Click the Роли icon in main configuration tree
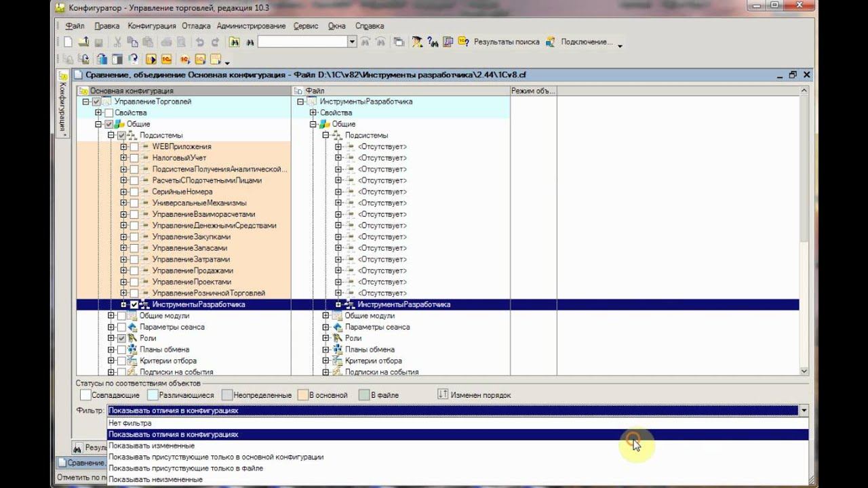 pos(132,338)
